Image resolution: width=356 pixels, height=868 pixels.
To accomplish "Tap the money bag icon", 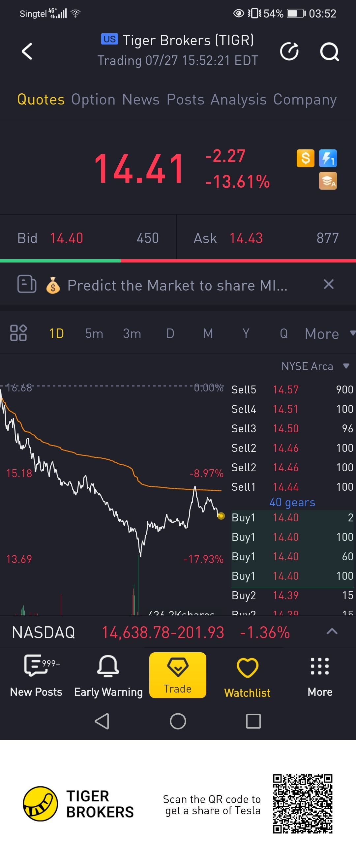I will coord(53,285).
